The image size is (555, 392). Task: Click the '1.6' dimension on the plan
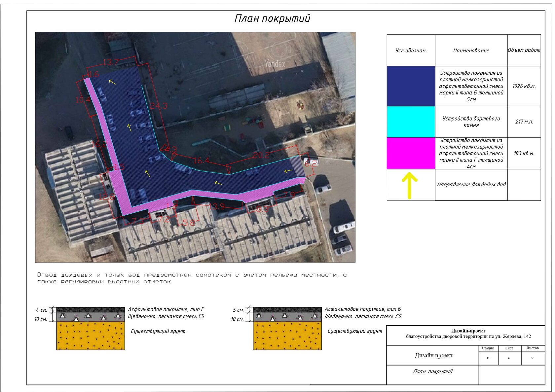click(x=93, y=74)
